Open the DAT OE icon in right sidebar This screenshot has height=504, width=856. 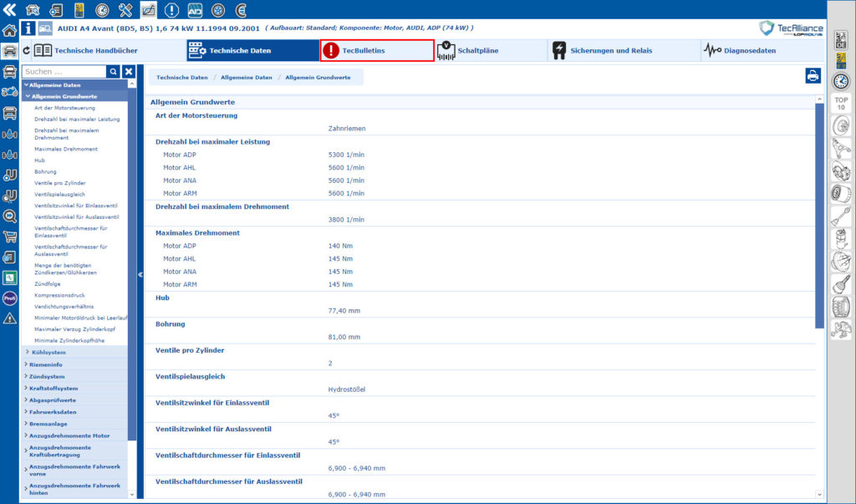click(841, 40)
